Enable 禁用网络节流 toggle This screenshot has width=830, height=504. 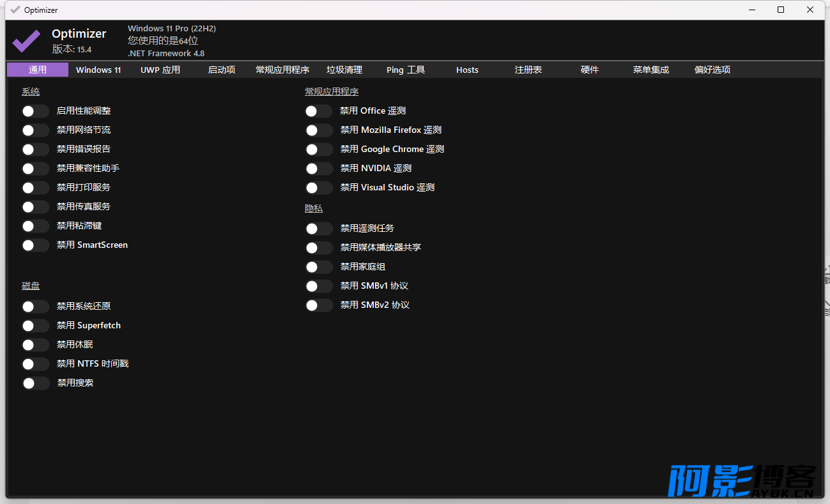tap(35, 130)
